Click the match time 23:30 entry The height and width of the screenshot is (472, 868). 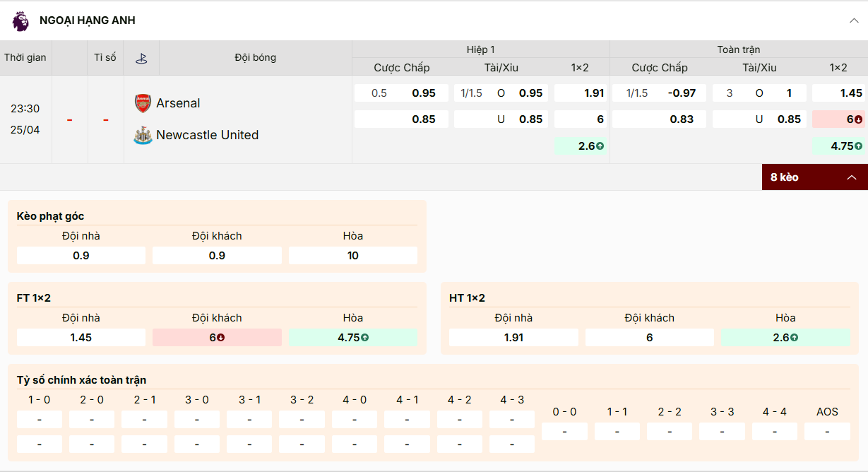(x=26, y=110)
